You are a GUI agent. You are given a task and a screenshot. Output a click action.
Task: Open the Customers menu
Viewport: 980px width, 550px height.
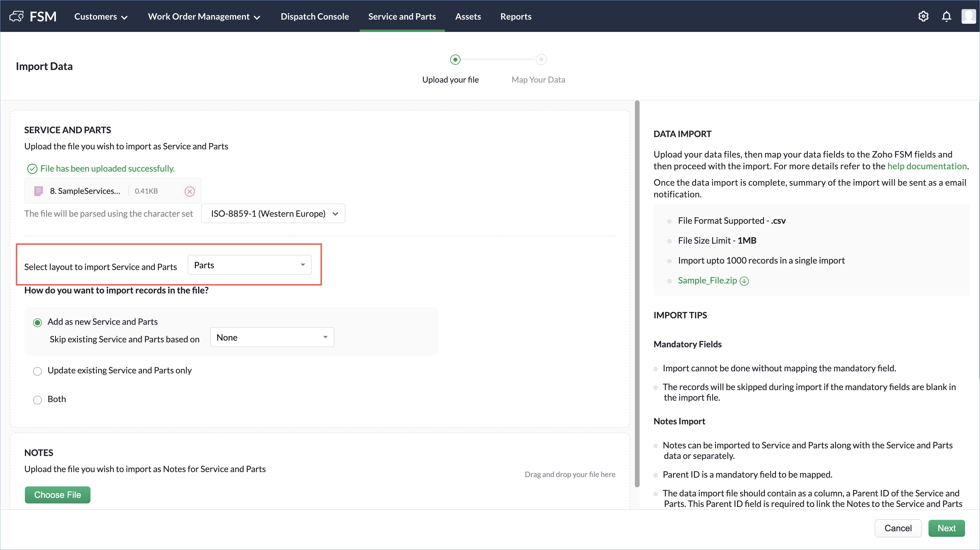pos(100,16)
